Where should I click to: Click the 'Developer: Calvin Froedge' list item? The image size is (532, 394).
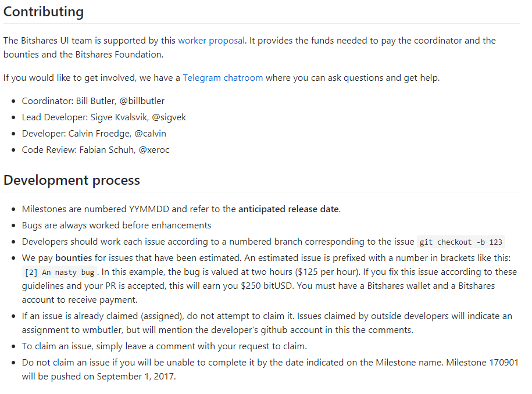tap(94, 134)
